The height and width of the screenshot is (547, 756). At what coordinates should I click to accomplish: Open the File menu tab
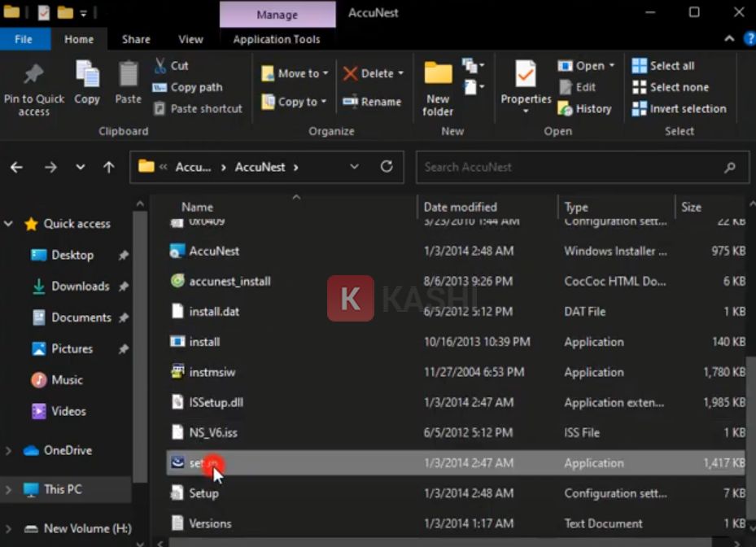tap(24, 39)
